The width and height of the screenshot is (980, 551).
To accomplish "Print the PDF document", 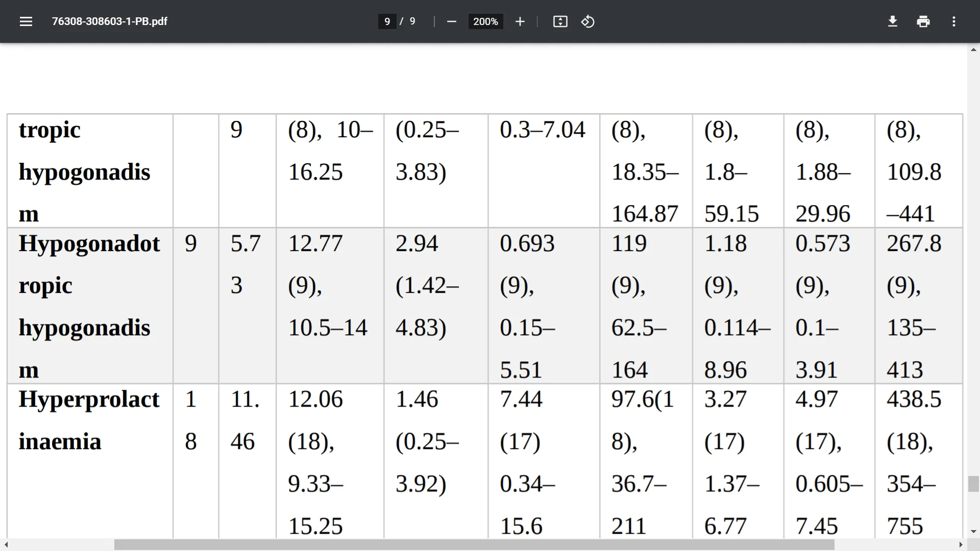I will pos(923,21).
